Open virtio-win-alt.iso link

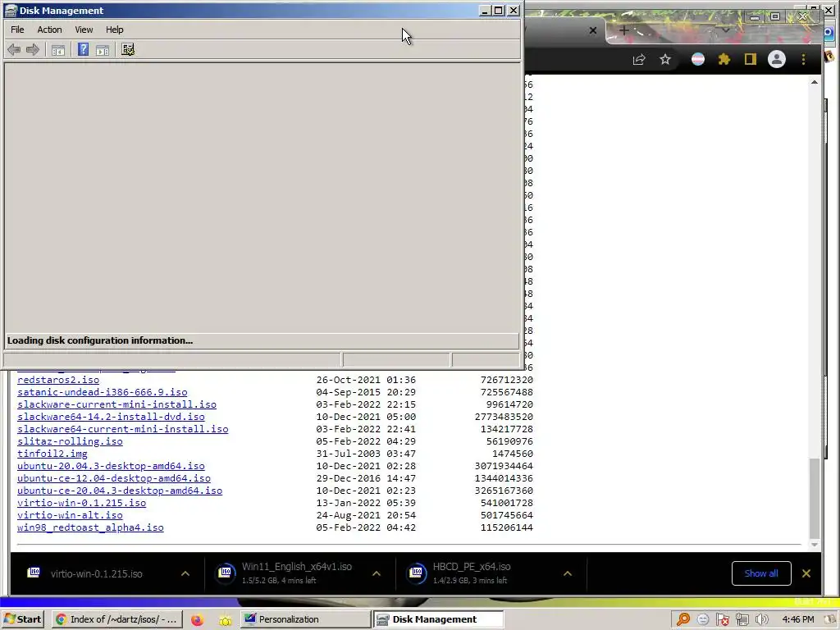pos(70,515)
